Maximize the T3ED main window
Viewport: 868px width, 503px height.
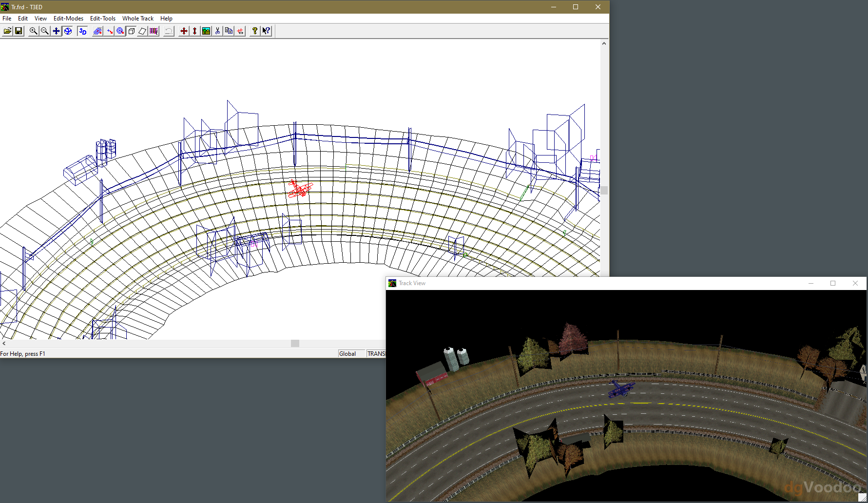[x=576, y=7]
